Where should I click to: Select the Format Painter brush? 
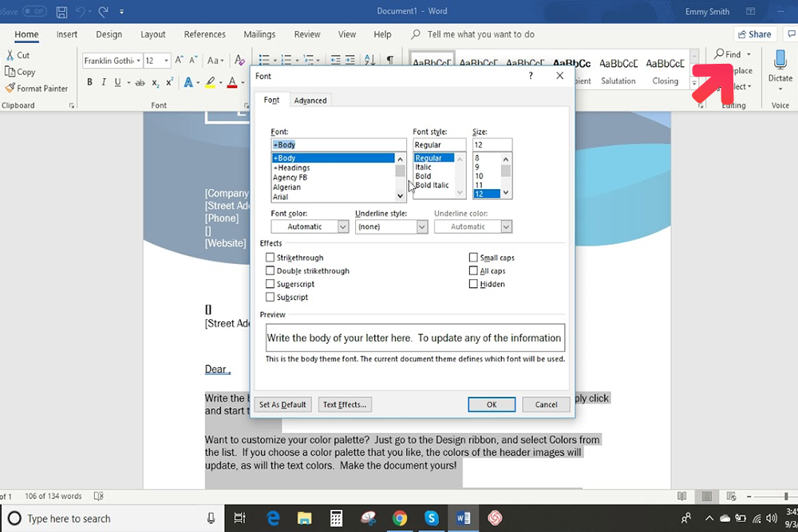pyautogui.click(x=10, y=88)
